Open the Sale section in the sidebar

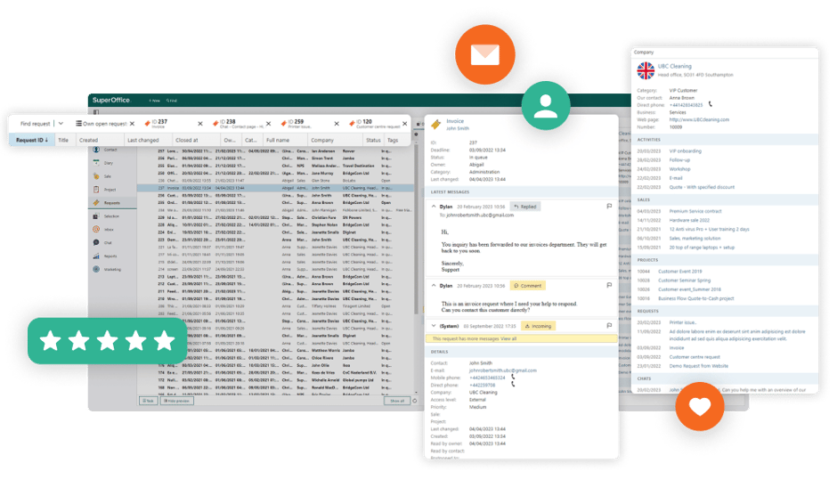[102, 176]
